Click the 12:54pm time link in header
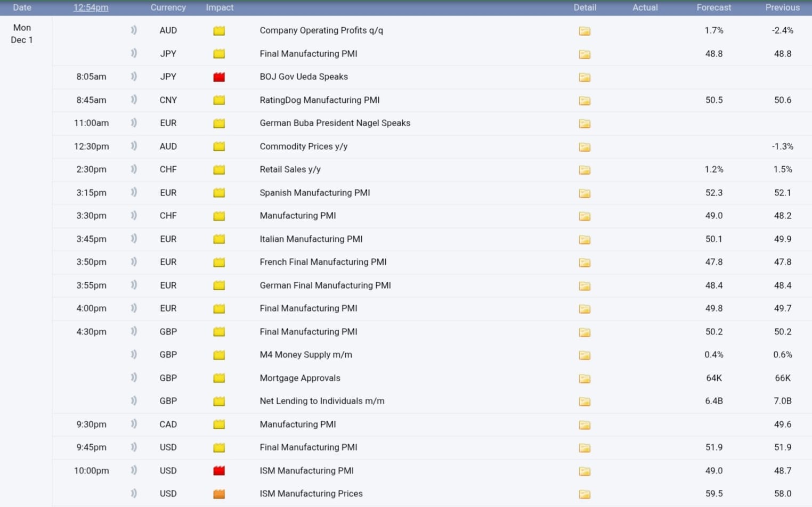812x507 pixels. 91,7
